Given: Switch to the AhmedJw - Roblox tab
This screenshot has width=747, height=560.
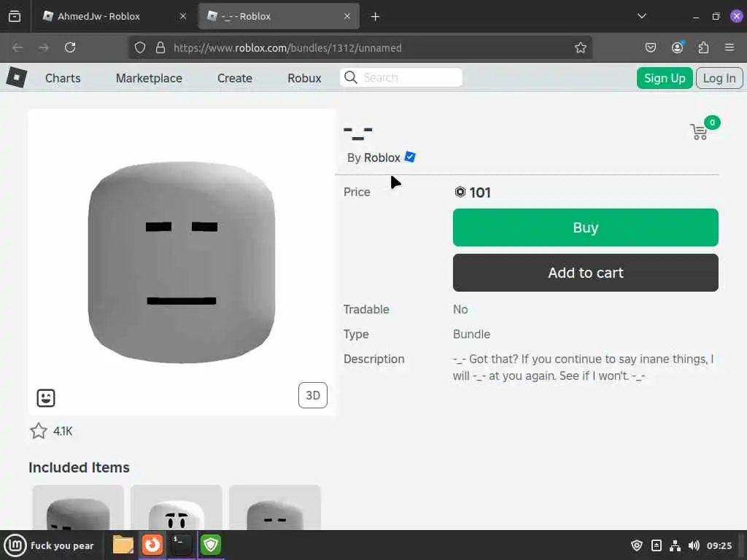Looking at the screenshot, I should pos(115,16).
